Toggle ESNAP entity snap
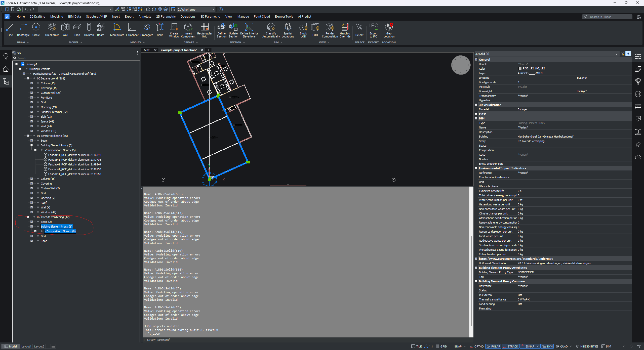644x350 pixels. tap(528, 346)
